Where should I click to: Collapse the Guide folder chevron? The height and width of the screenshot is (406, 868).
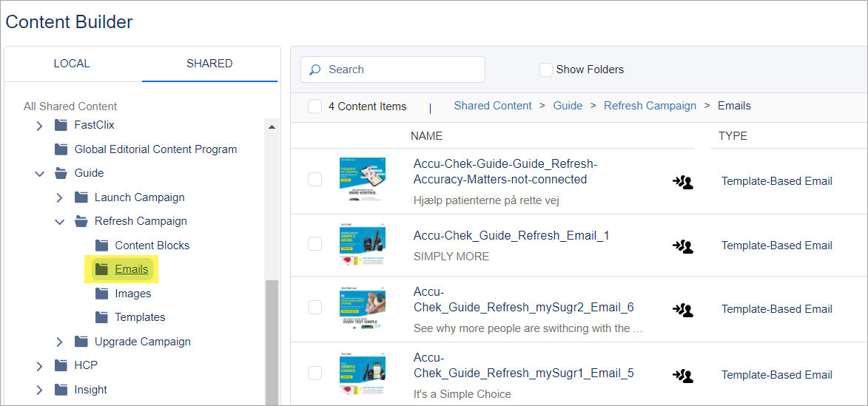point(39,174)
